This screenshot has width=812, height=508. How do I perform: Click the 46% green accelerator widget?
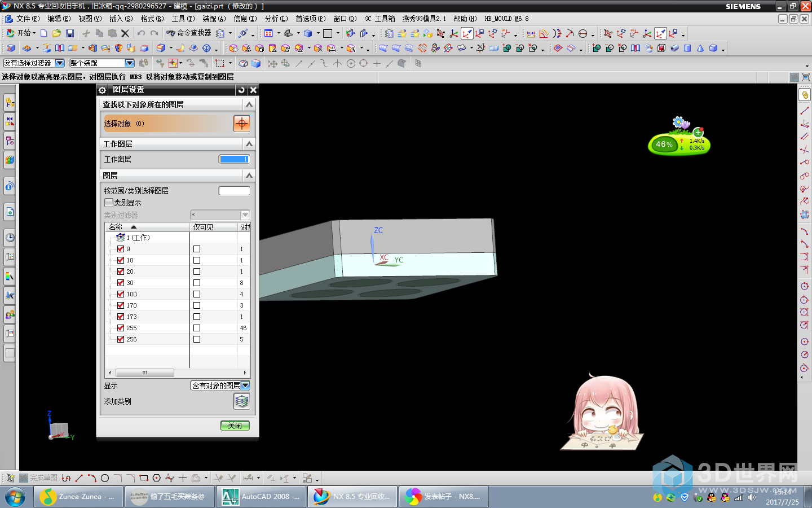click(x=679, y=144)
